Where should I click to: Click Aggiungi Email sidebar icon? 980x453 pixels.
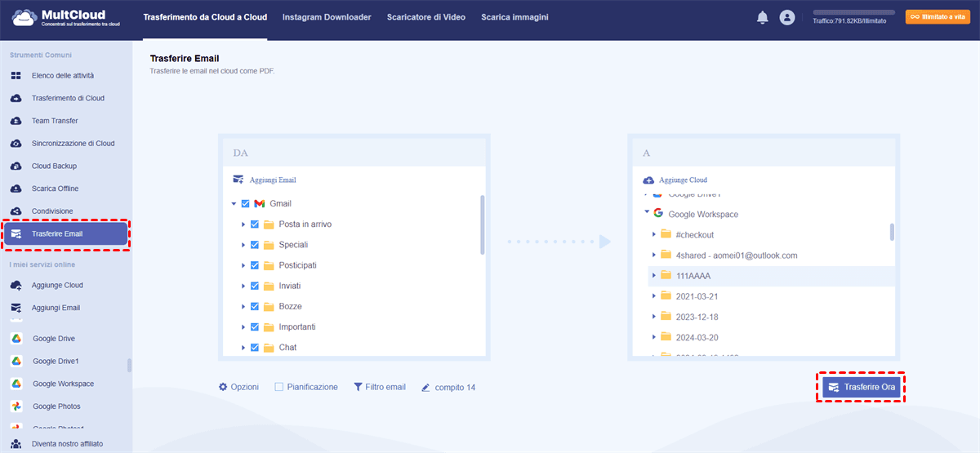16,308
